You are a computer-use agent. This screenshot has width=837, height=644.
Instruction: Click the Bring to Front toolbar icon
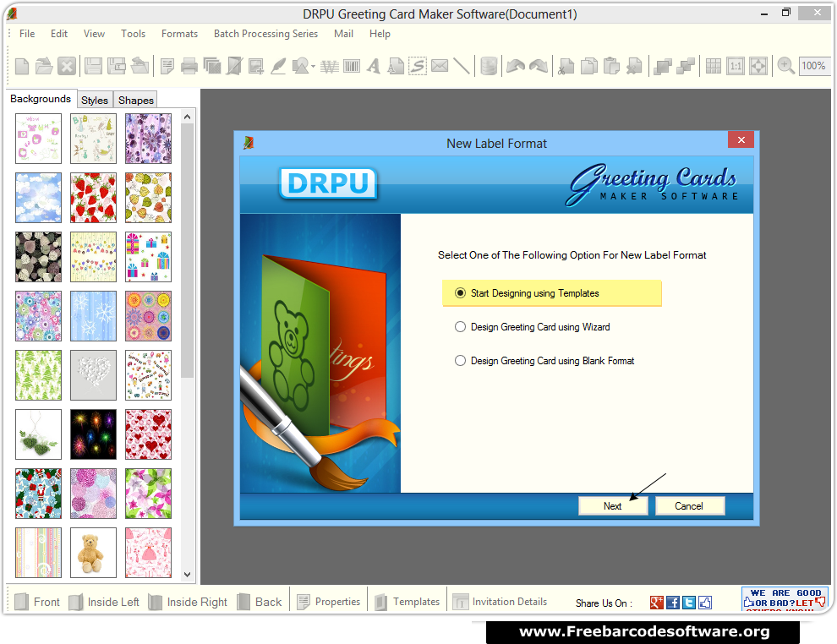tap(663, 66)
